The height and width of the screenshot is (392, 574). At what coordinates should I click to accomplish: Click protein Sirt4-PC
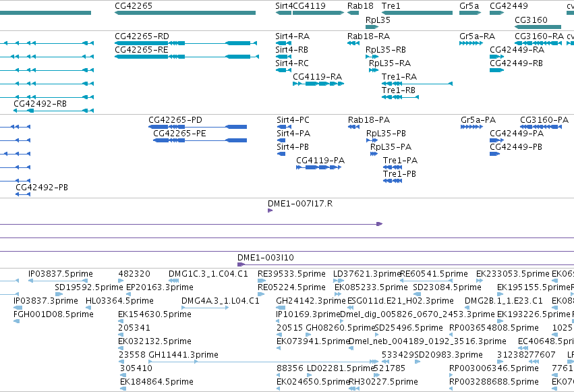284,127
